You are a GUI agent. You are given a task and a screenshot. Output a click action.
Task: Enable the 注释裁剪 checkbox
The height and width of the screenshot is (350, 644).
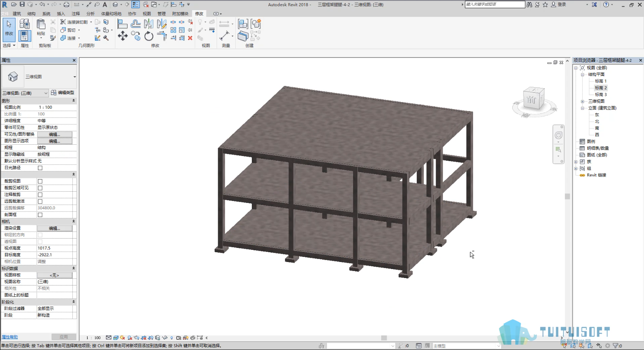[40, 194]
